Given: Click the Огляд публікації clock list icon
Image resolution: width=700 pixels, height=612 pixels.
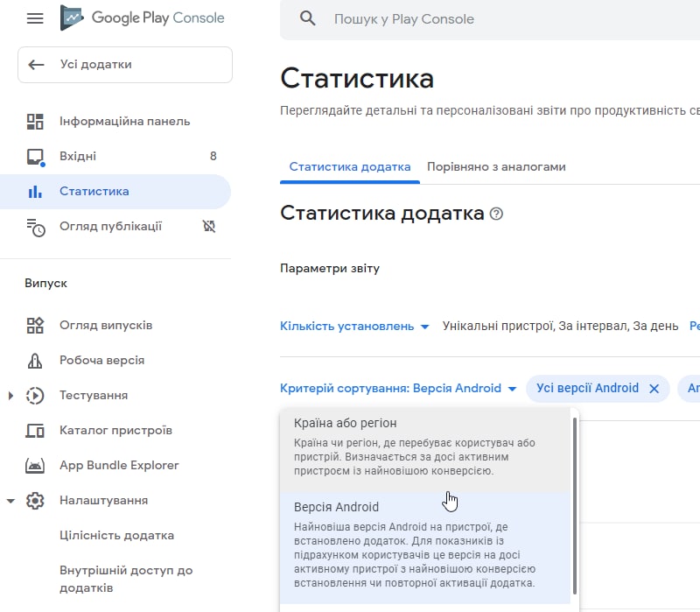Looking at the screenshot, I should [x=36, y=227].
